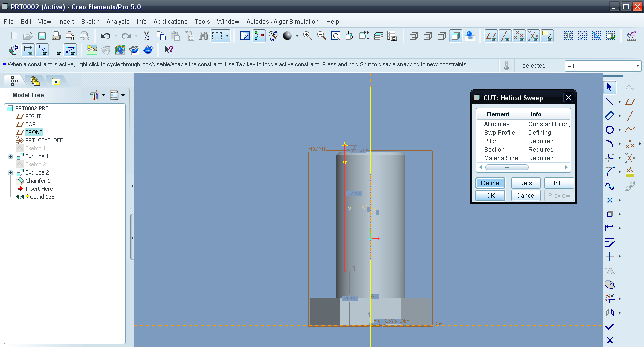
Task: Toggle datum planes display
Action: click(491, 36)
